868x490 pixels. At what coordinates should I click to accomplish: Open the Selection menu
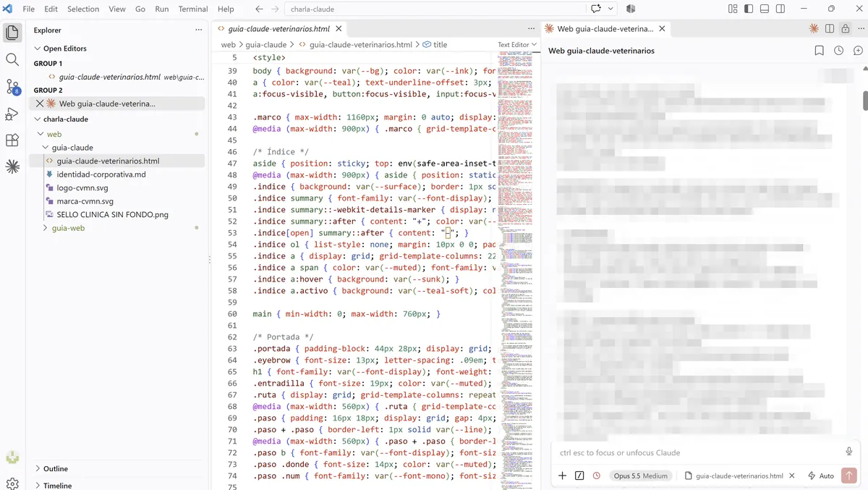(83, 9)
